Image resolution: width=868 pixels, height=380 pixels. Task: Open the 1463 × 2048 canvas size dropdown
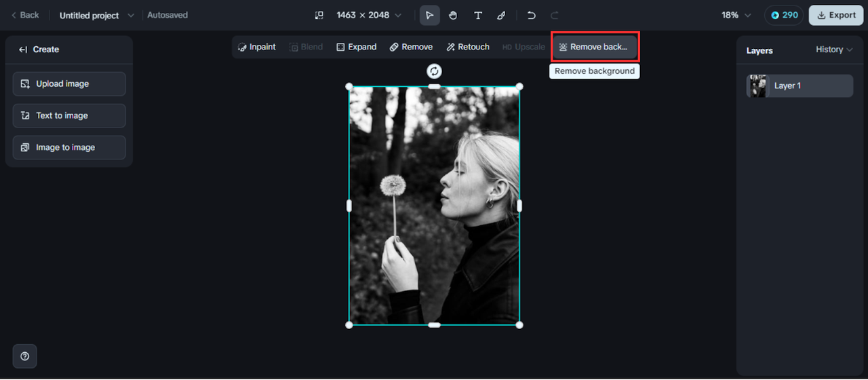click(x=369, y=15)
